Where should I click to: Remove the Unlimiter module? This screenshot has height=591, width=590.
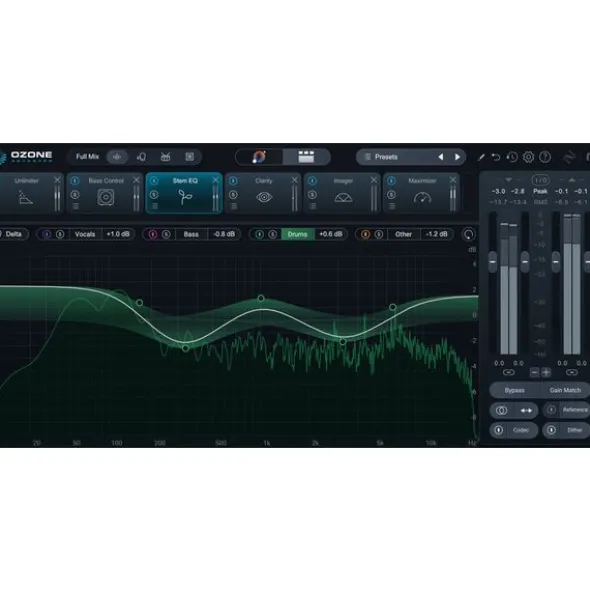[57, 180]
